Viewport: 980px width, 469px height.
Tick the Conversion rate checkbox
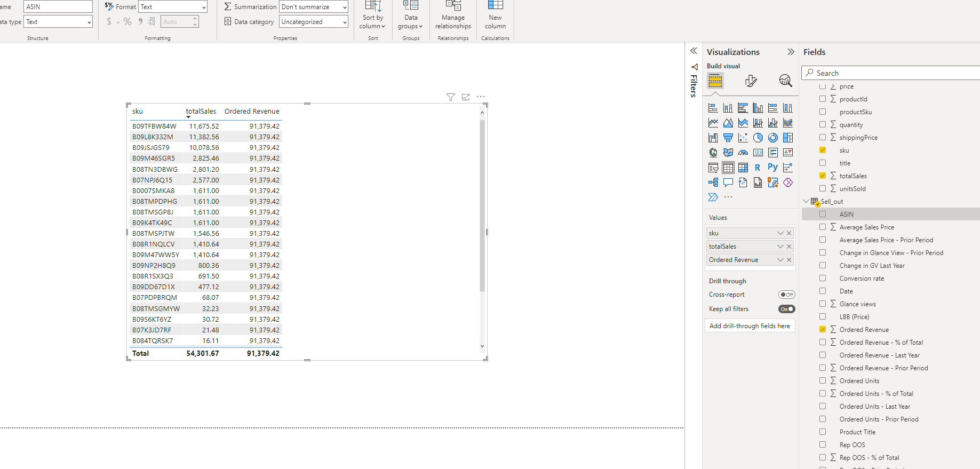click(823, 279)
